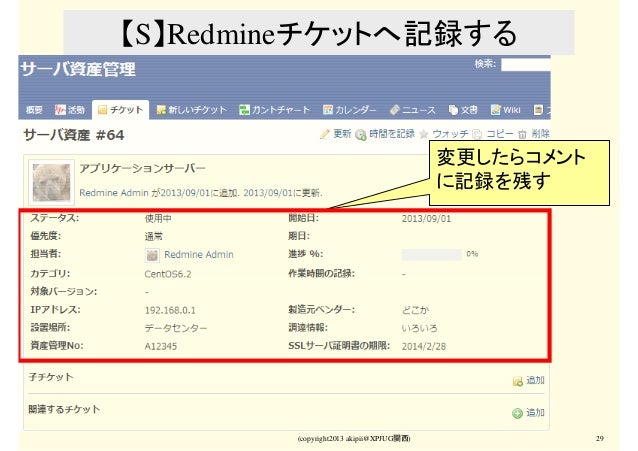Click the 削除 delete link

tap(540, 134)
